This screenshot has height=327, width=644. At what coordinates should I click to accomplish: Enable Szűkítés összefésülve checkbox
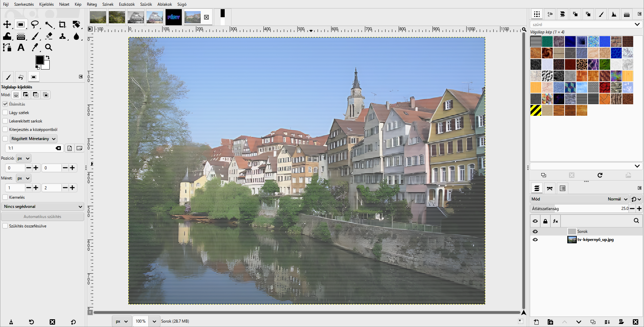tap(5, 226)
